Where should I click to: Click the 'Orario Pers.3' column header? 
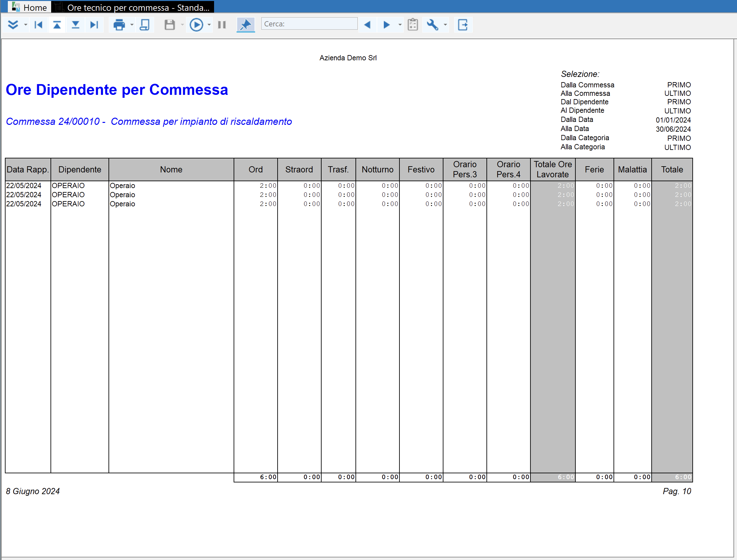point(465,170)
